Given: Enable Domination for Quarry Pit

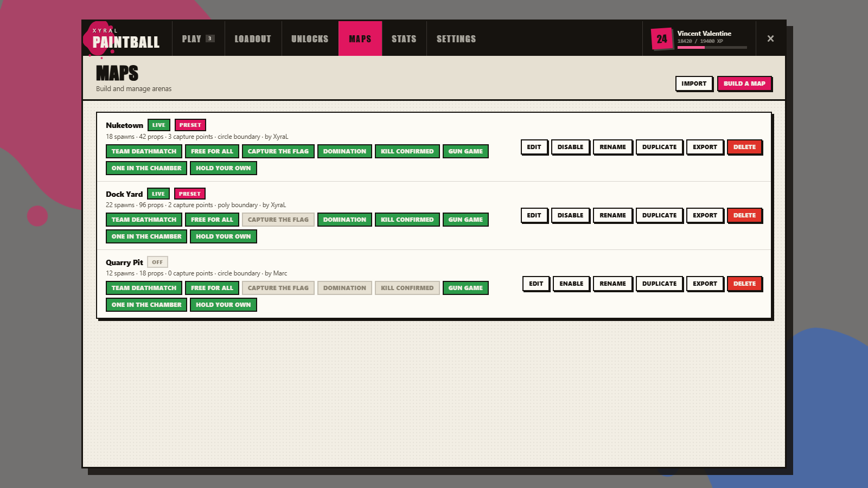Looking at the screenshot, I should (x=344, y=288).
